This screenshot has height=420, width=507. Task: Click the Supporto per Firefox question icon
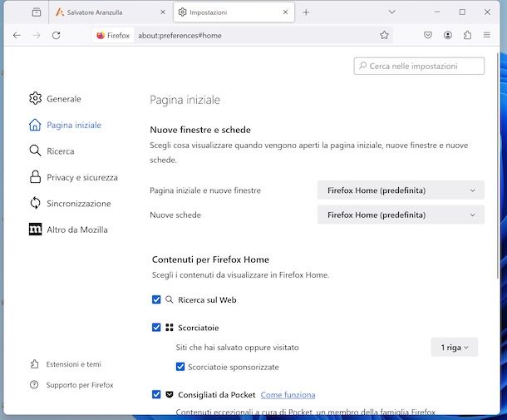pyautogui.click(x=34, y=385)
